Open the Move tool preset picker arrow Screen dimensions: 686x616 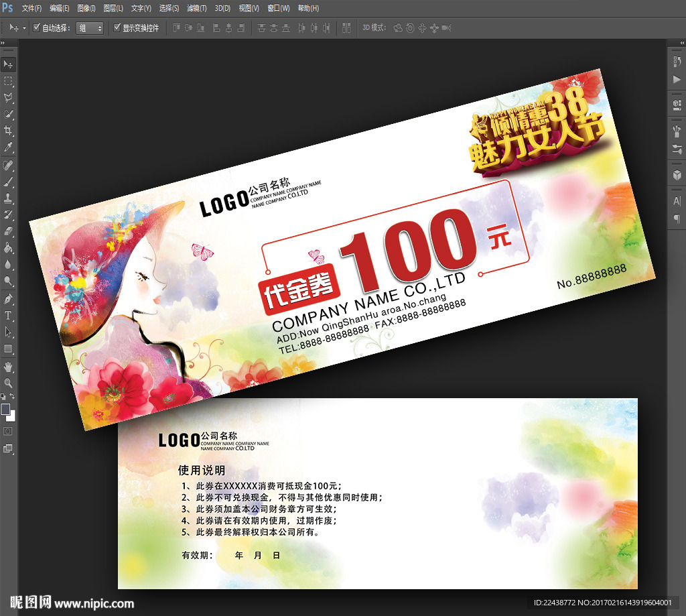(x=24, y=28)
